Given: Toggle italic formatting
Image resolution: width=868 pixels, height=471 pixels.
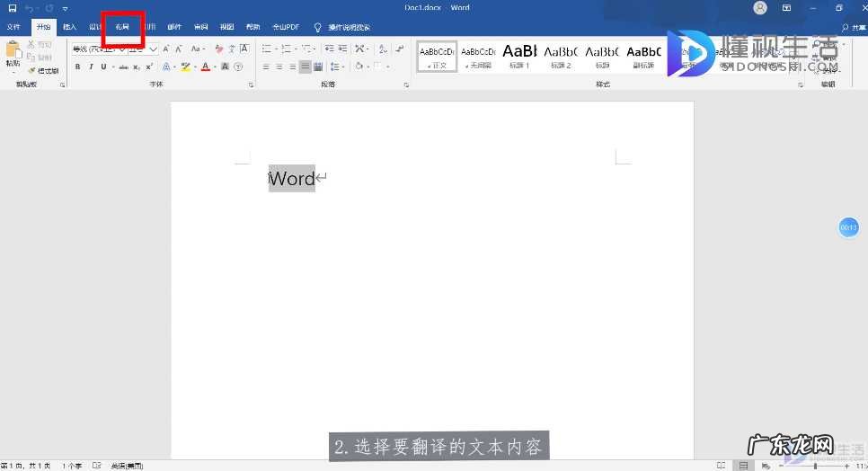Looking at the screenshot, I should point(91,67).
